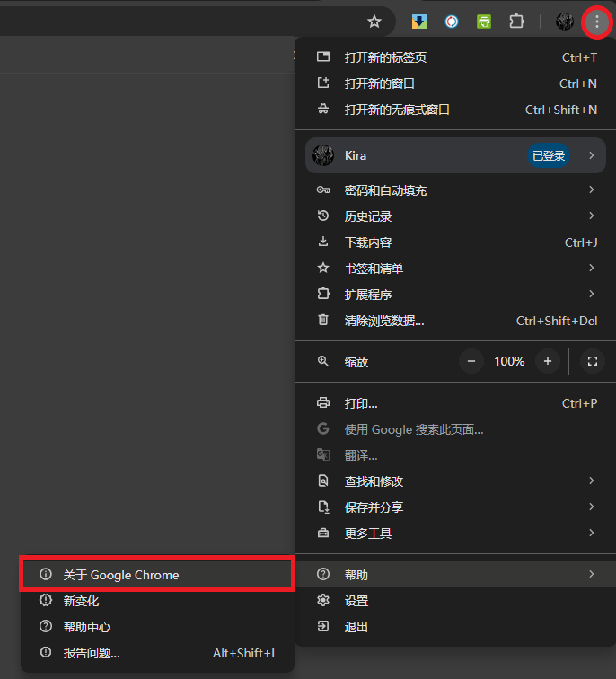Open the Kira profile row
This screenshot has width=616, height=679.
click(x=456, y=155)
